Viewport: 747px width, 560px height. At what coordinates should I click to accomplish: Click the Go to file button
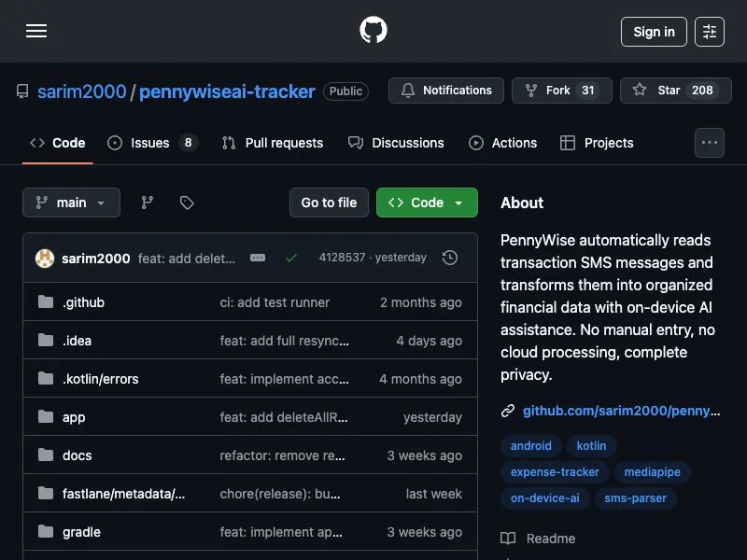[x=329, y=203]
